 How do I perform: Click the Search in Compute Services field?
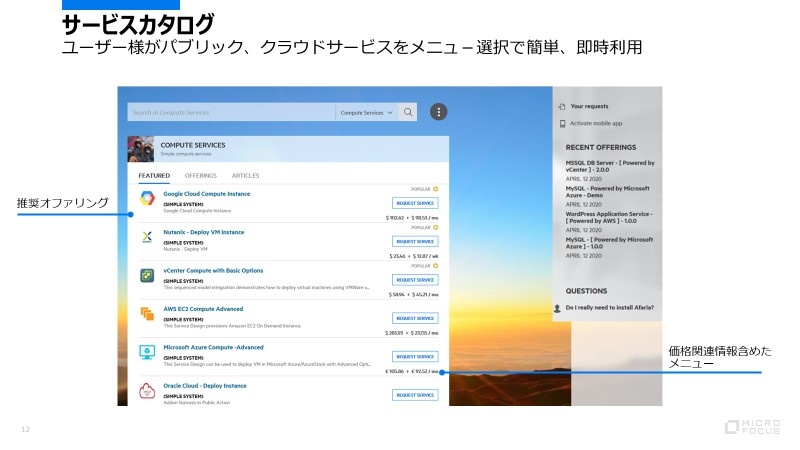pos(230,113)
